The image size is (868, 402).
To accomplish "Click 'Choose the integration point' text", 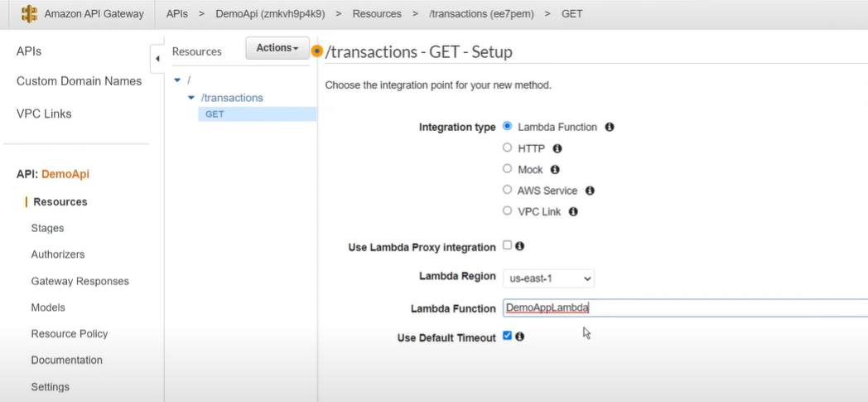I will pyautogui.click(x=438, y=86).
